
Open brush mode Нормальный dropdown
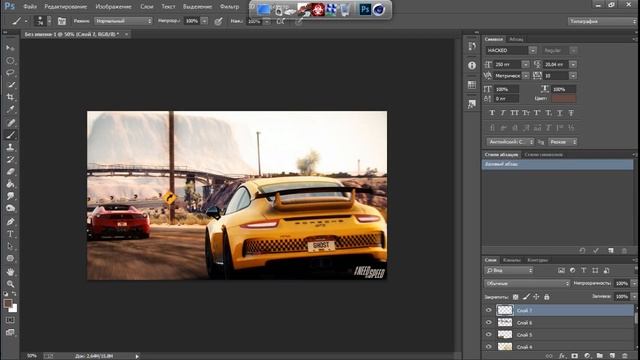tap(123, 21)
